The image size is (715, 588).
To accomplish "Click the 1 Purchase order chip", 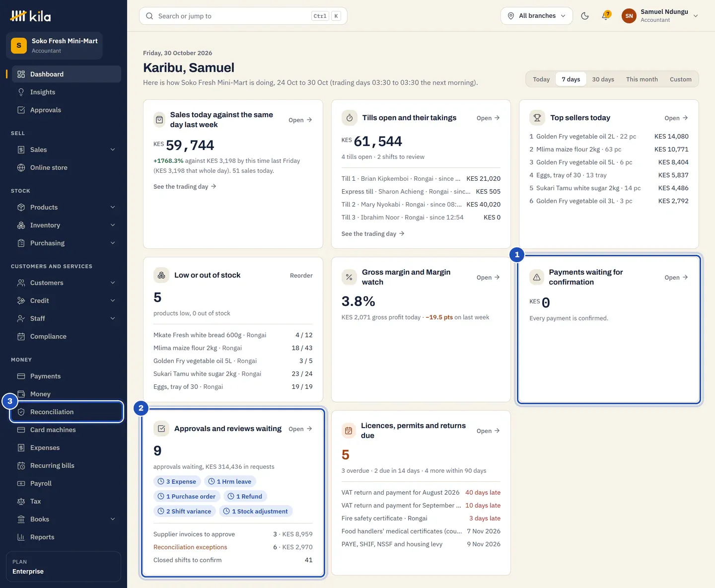I will [187, 496].
